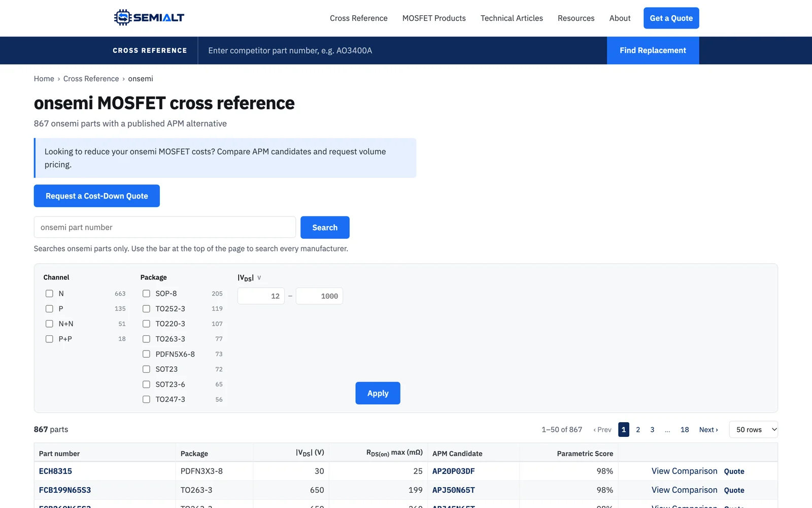Check the N channel checkbox

[x=49, y=294]
